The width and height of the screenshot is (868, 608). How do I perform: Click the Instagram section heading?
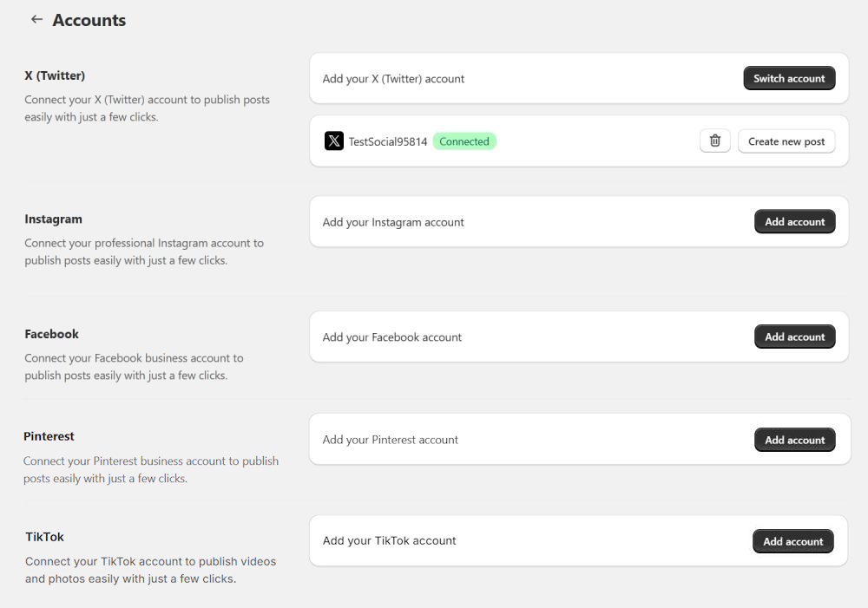click(x=53, y=219)
